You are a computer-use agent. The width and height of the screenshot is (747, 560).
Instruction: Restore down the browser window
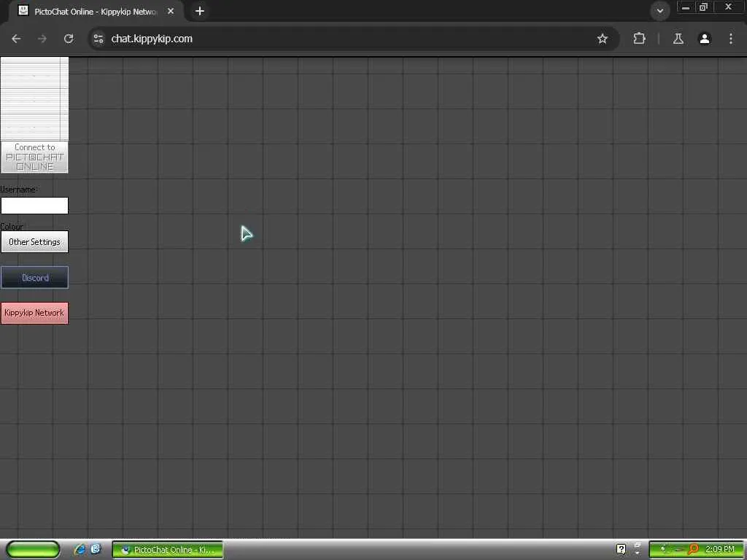[x=703, y=7]
